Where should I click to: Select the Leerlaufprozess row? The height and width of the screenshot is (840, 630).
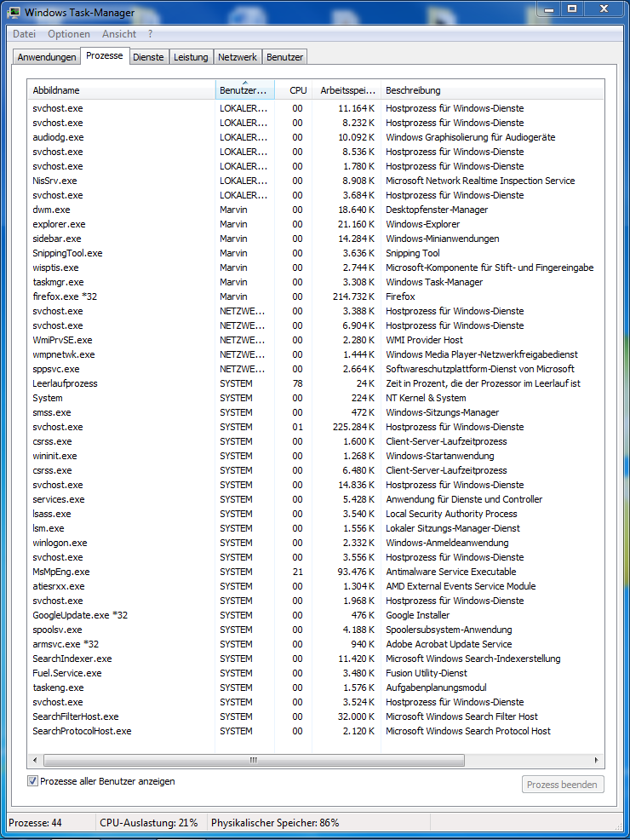coord(316,383)
